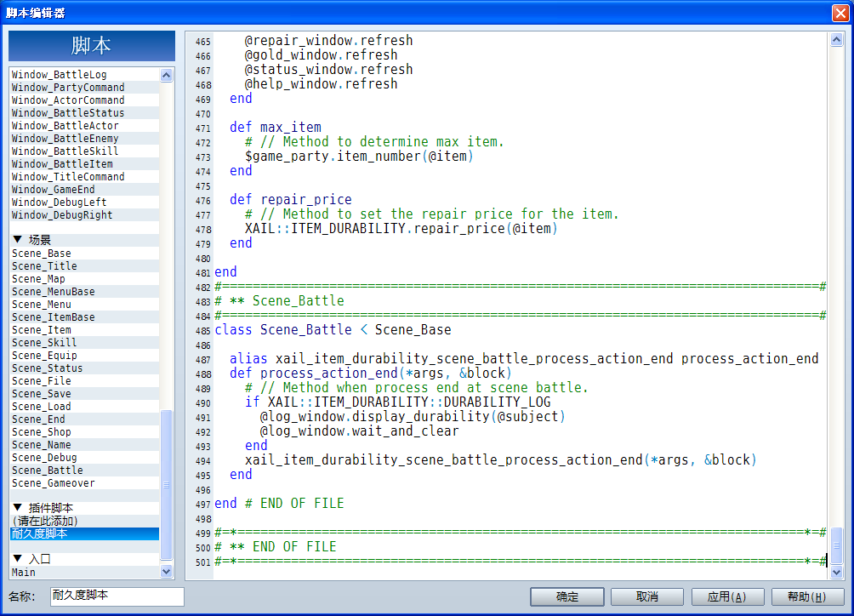Click 'class Scene_Battle < Scene_Base' line

333,329
